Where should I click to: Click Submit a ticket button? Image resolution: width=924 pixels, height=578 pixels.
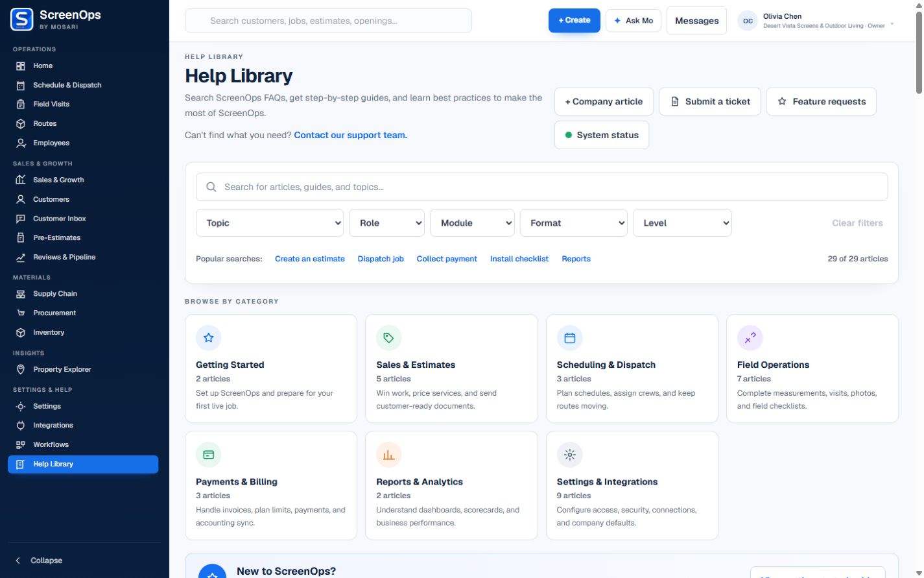point(710,102)
